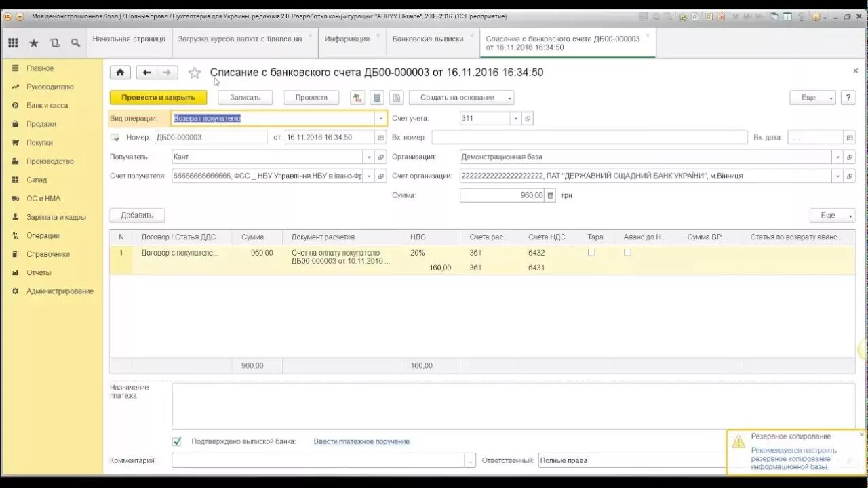The image size is (868, 488).
Task: Open the Комментарий ellipsis button
Action: [470, 460]
